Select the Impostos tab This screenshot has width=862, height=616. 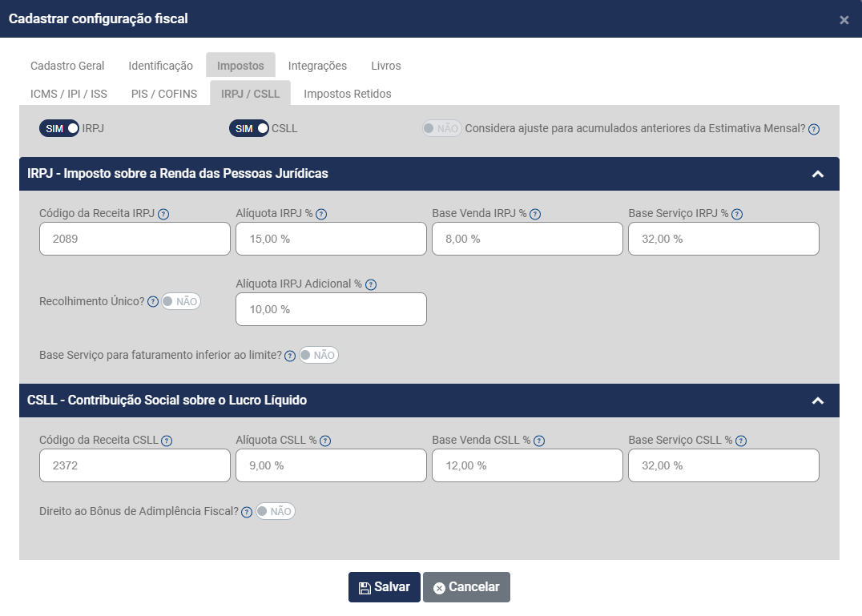[240, 66]
